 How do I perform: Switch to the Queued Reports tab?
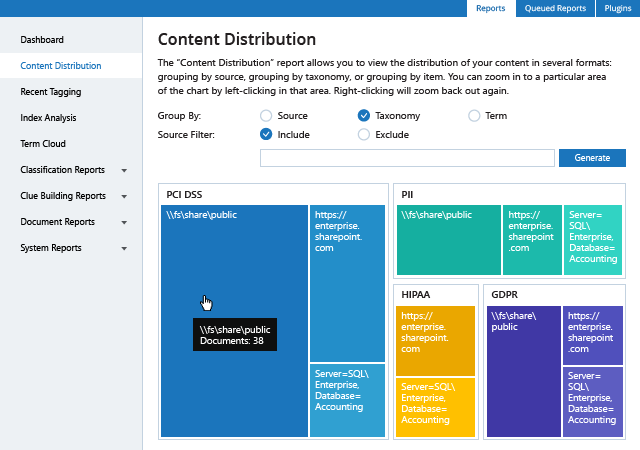tap(555, 9)
